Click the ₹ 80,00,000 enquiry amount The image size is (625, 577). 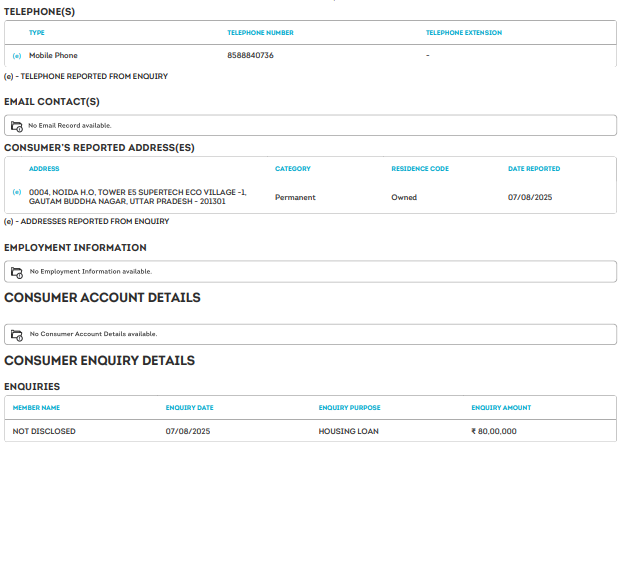coord(493,432)
